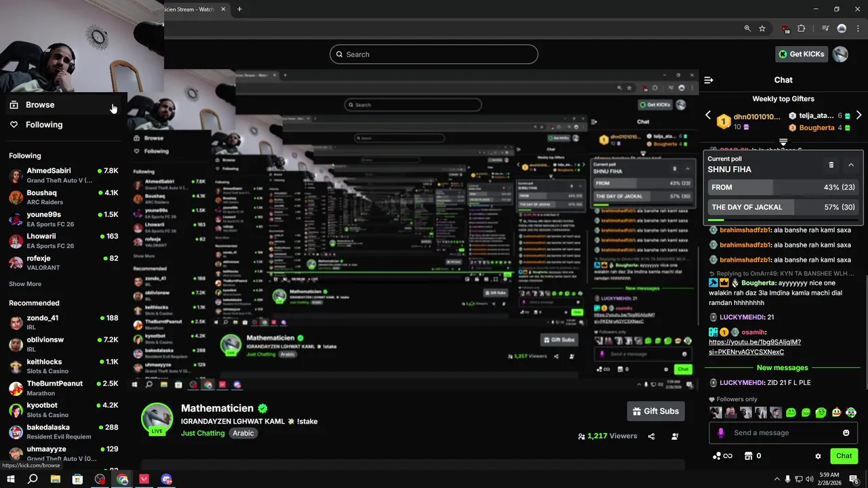Open TheBurntPeanut Marathon channel
Screen dimensions: 868x488
(64, 388)
